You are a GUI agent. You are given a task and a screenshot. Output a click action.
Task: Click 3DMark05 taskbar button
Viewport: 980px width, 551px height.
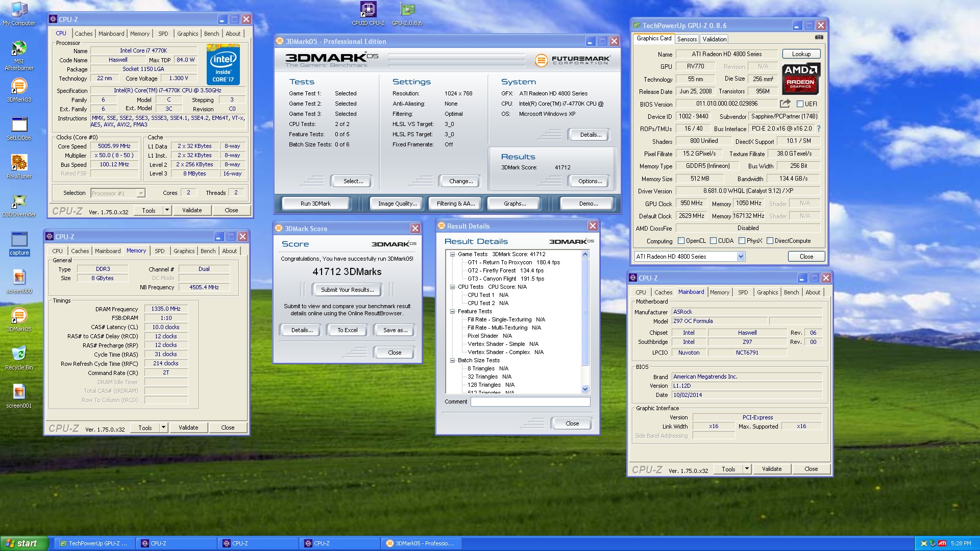[x=422, y=543]
